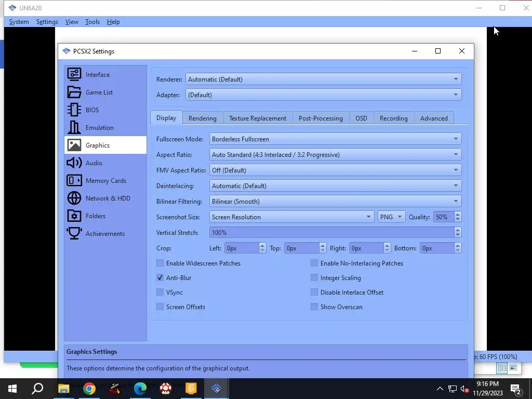The width and height of the screenshot is (532, 399).
Task: Select the Memory Cards icon
Action: pos(74,180)
